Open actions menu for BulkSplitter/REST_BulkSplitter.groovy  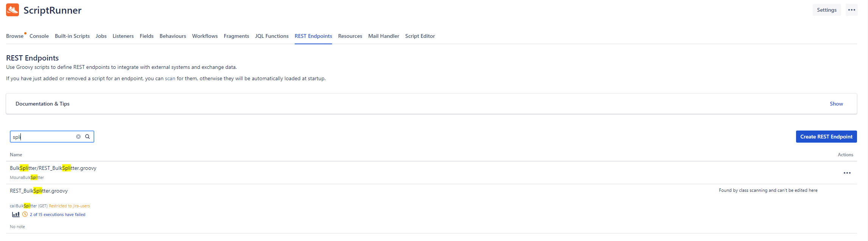click(x=847, y=173)
